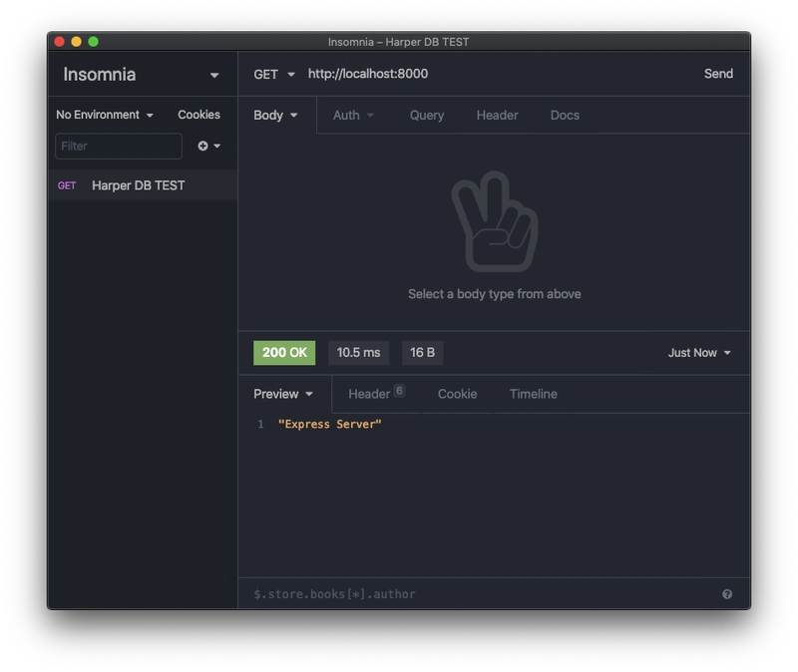Click the help question mark icon
The height and width of the screenshot is (672, 798).
[727, 594]
